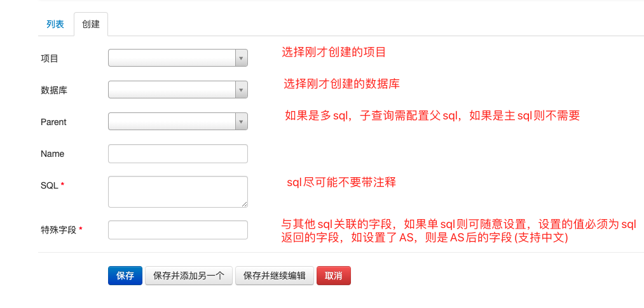This screenshot has height=308, width=644.
Task: Focus the Name text field
Action: (178, 154)
